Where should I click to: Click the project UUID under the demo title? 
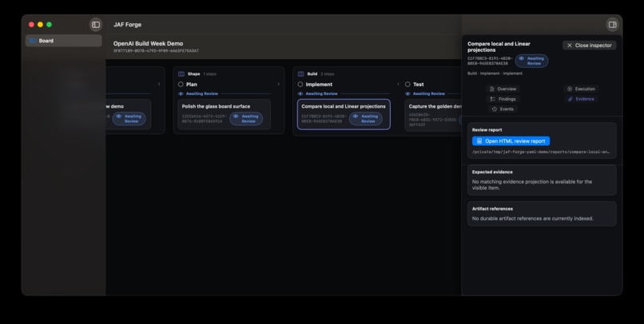click(156, 51)
